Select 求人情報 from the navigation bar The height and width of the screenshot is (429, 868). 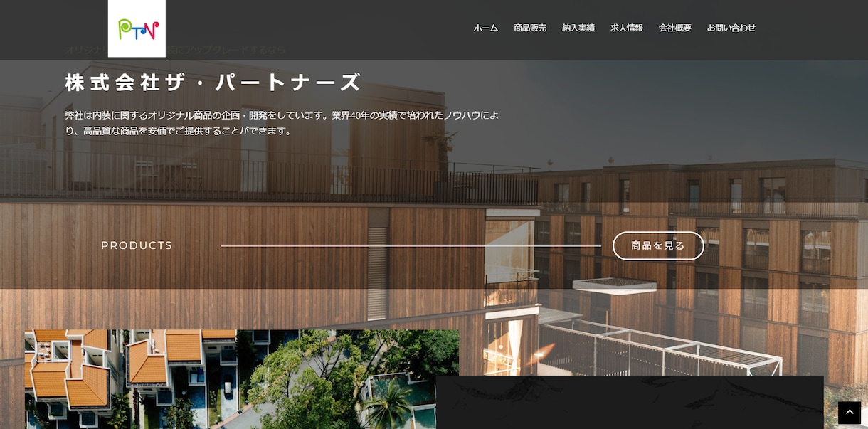coord(627,28)
